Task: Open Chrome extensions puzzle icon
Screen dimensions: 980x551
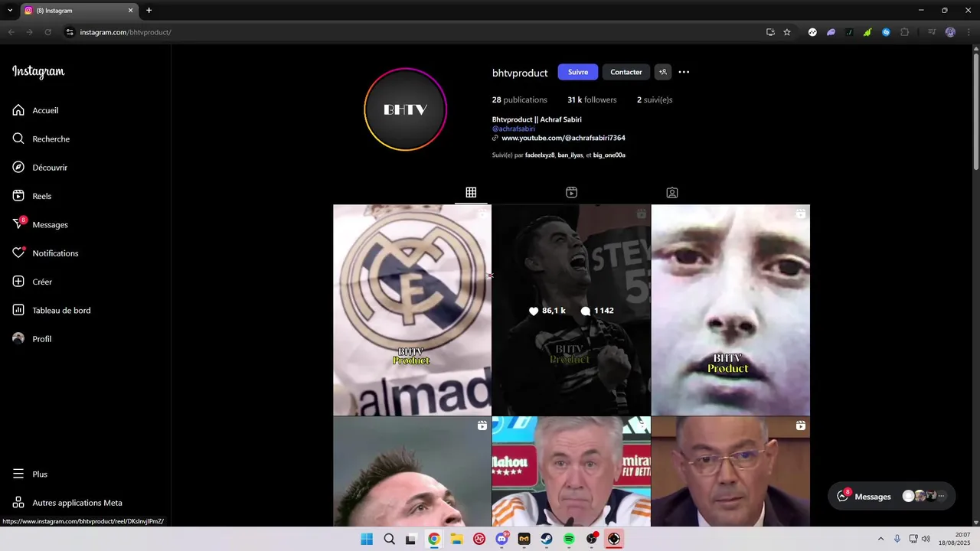Action: 905,32
